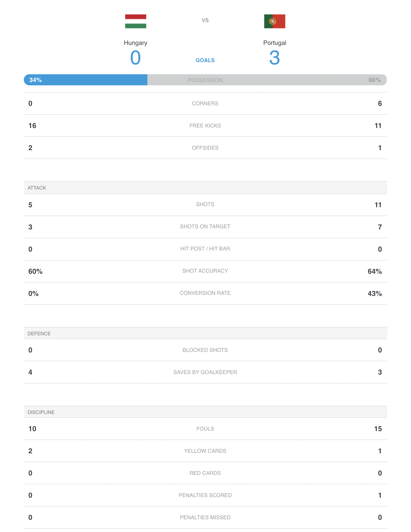The width and height of the screenshot is (411, 532).
Task: Click the SHOTS ON TARGET label
Action: pyautogui.click(x=205, y=227)
